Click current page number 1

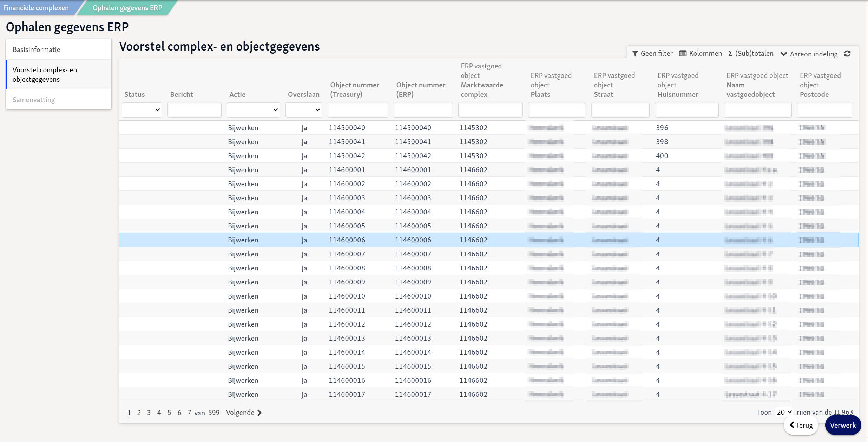[x=129, y=413]
